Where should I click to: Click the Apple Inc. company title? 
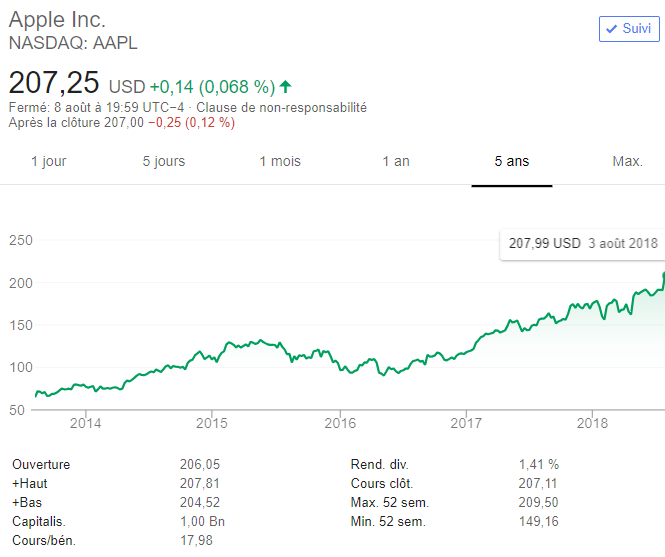click(x=57, y=20)
